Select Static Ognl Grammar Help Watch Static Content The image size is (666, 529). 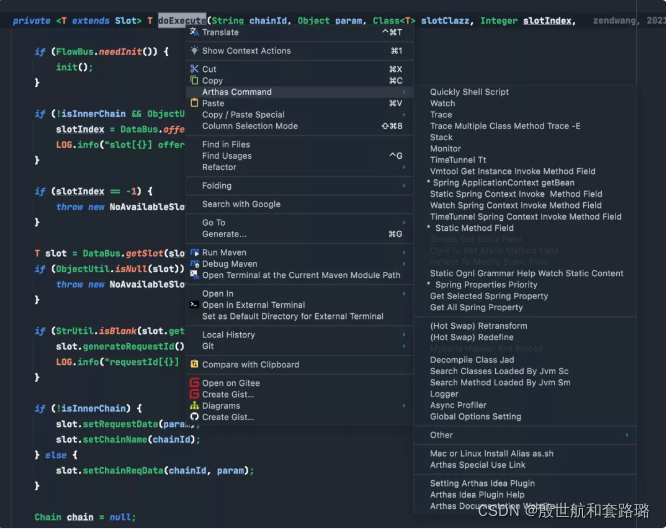pos(525,273)
